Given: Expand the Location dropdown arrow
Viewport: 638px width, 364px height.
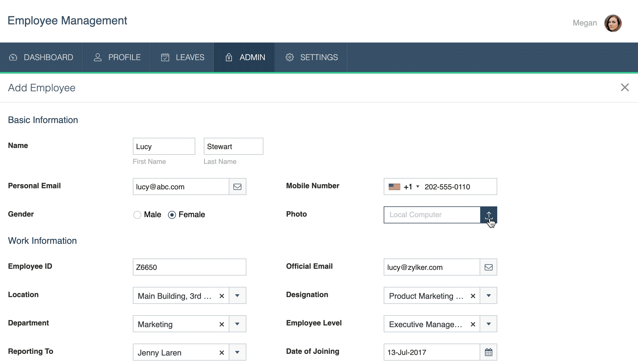Looking at the screenshot, I should (x=237, y=296).
